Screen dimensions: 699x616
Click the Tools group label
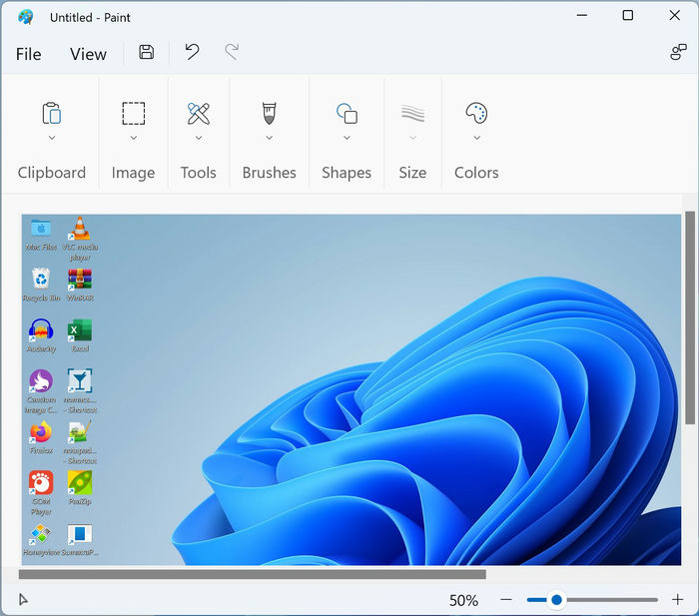199,173
